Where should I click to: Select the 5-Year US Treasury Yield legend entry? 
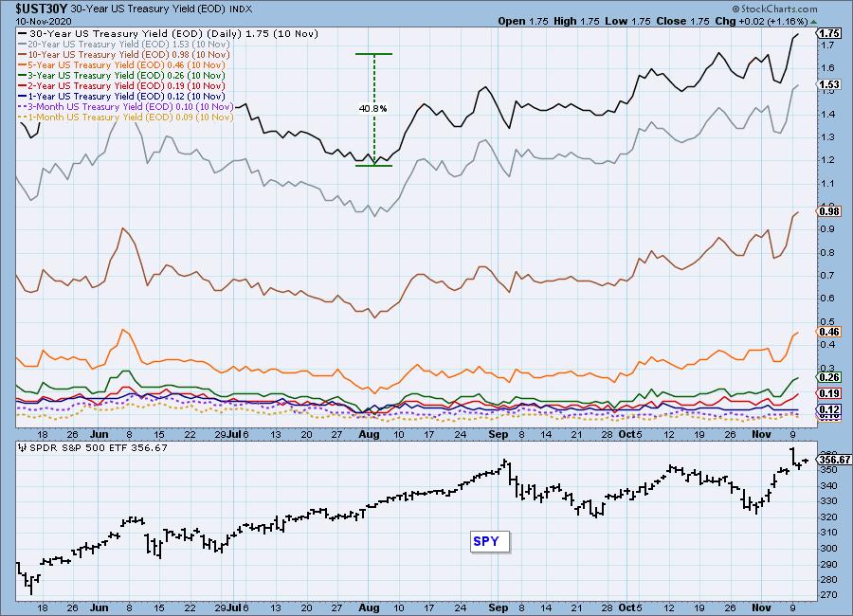[x=122, y=64]
